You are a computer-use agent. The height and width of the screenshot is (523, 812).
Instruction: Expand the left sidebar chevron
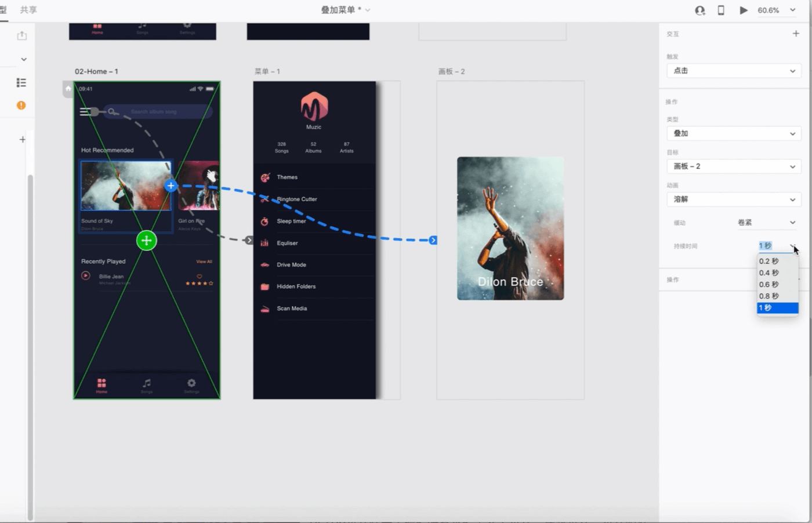(x=24, y=59)
